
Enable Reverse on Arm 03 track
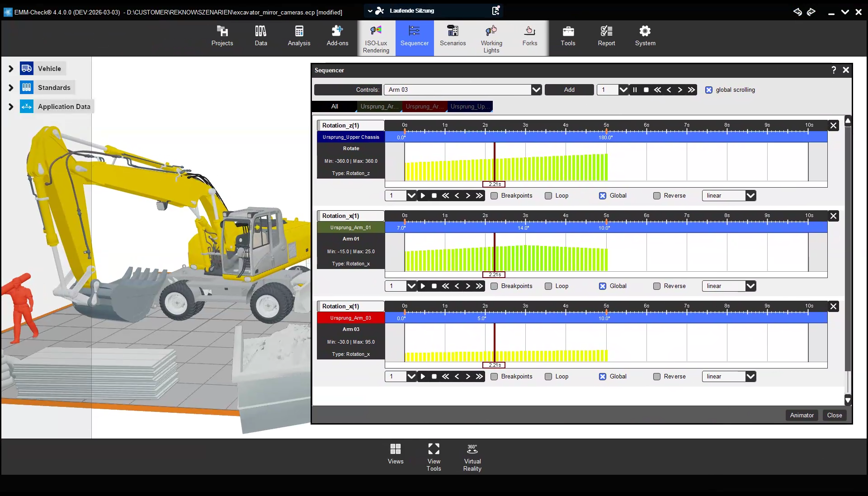click(657, 377)
